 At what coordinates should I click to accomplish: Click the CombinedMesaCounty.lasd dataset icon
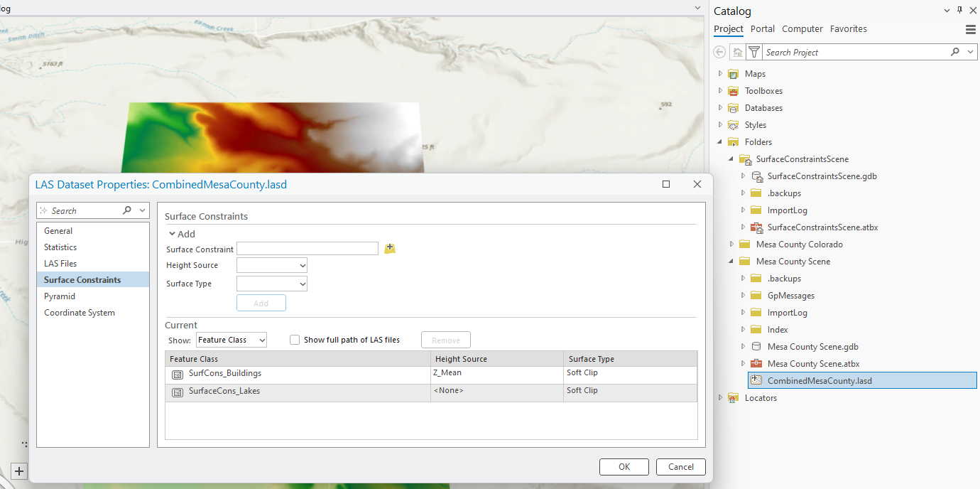click(756, 381)
